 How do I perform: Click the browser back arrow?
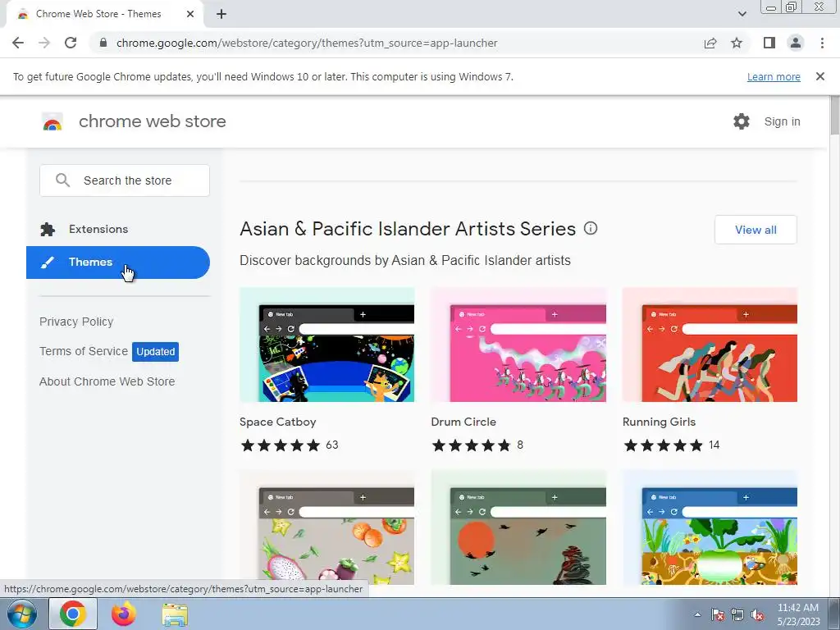[x=18, y=43]
